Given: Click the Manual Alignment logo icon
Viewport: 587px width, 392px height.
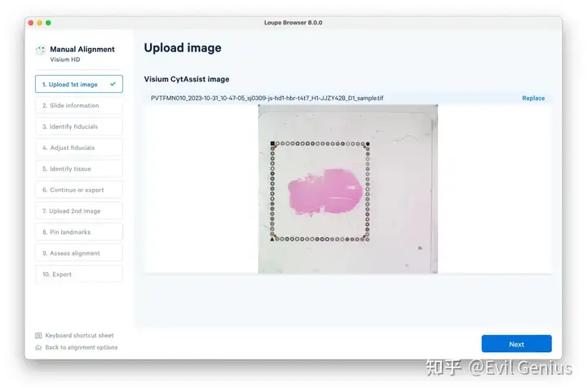Looking at the screenshot, I should coord(41,50).
